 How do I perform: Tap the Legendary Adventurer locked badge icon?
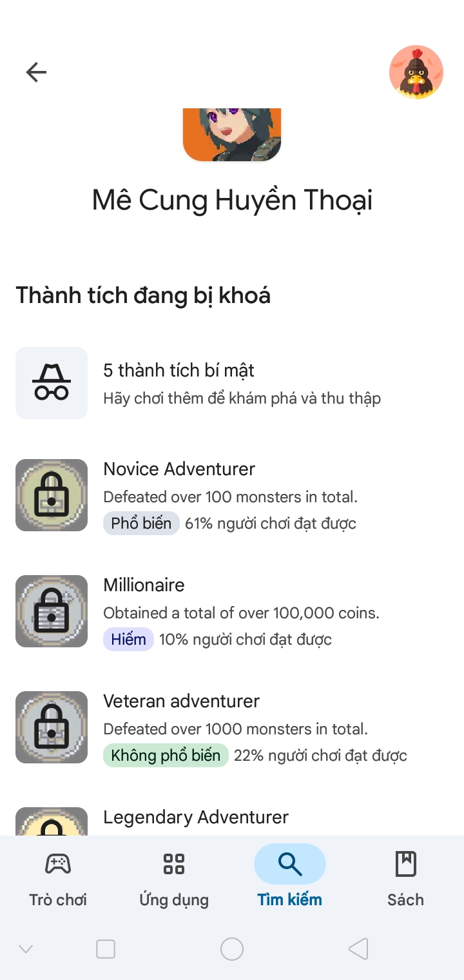52,822
